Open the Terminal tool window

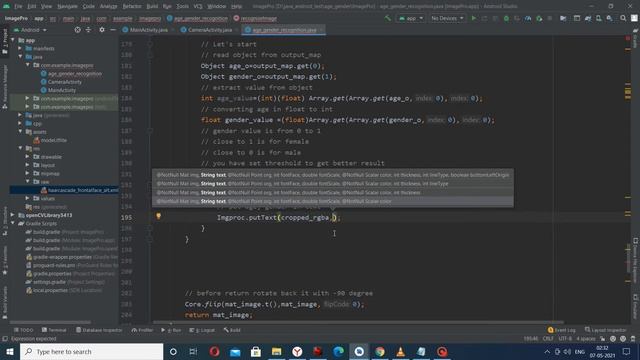tap(54, 330)
